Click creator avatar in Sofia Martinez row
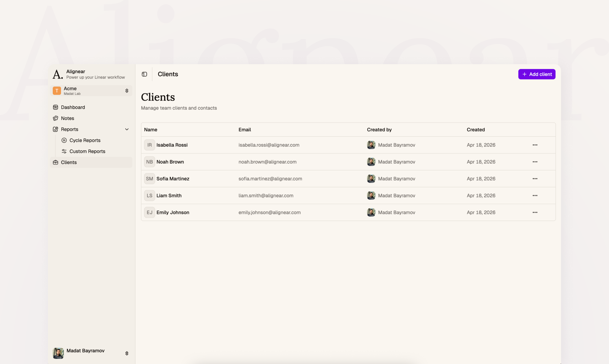 (x=371, y=179)
